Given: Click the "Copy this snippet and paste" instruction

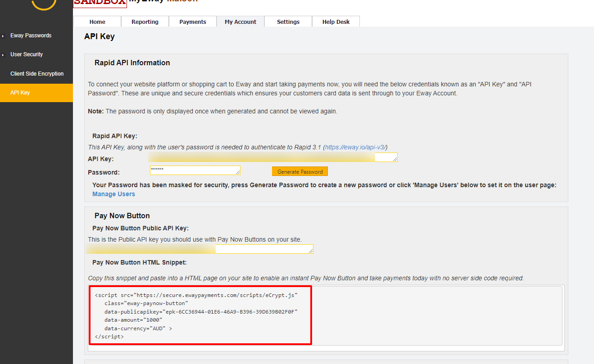Looking at the screenshot, I should pos(306,278).
